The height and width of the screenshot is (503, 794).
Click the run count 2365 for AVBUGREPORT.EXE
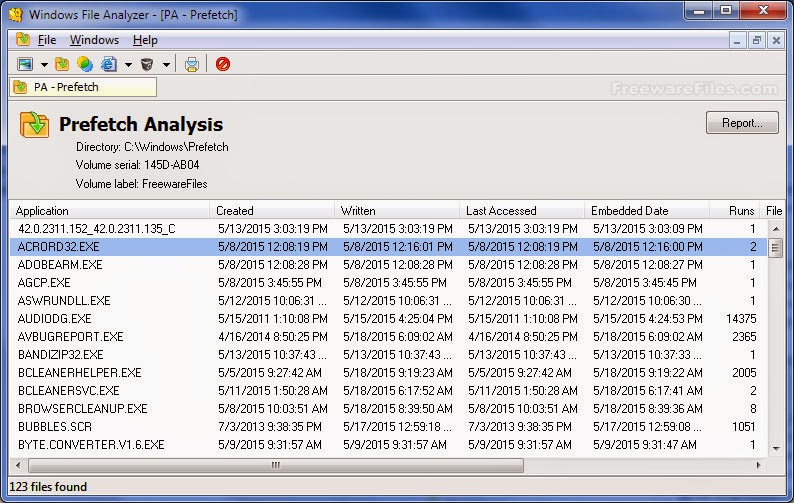pyautogui.click(x=744, y=337)
